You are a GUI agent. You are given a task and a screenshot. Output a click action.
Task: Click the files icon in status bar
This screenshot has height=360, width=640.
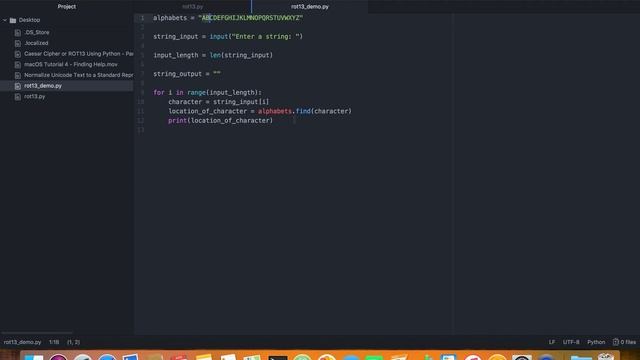tap(616, 342)
